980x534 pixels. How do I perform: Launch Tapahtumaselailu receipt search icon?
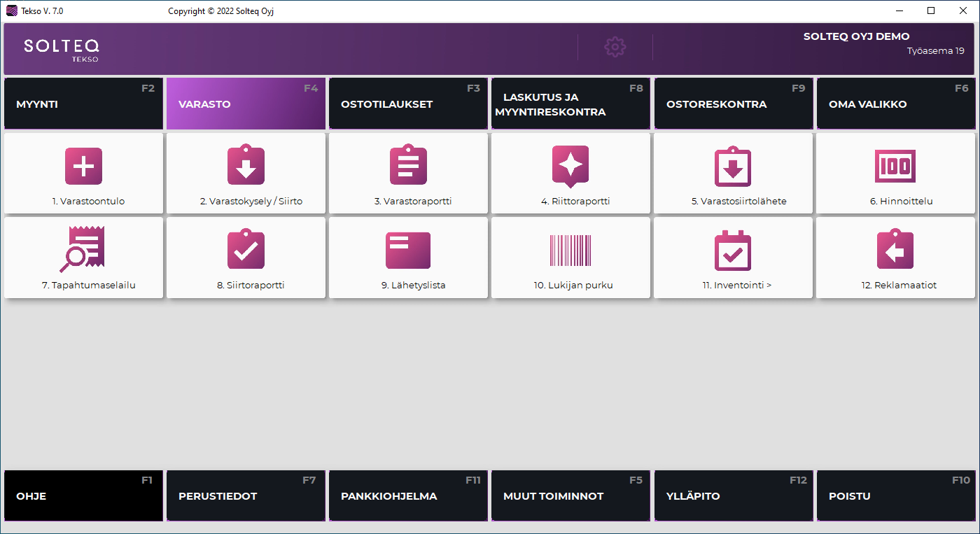click(x=82, y=249)
